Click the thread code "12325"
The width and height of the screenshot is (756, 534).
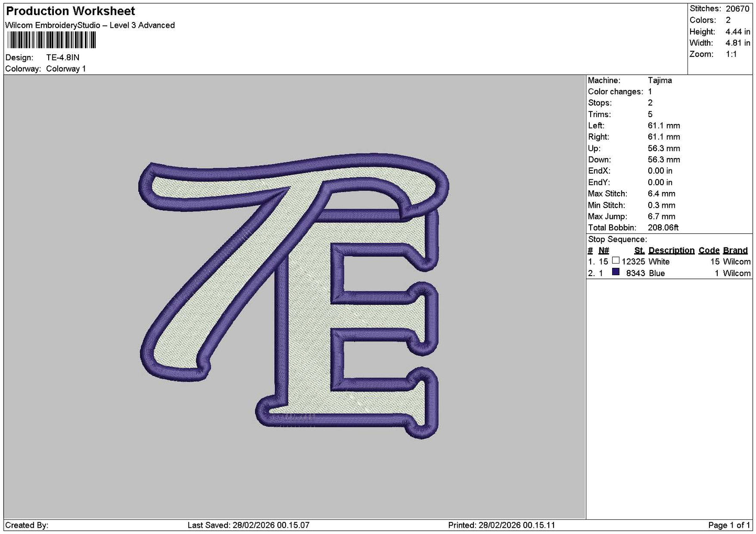coord(633,262)
